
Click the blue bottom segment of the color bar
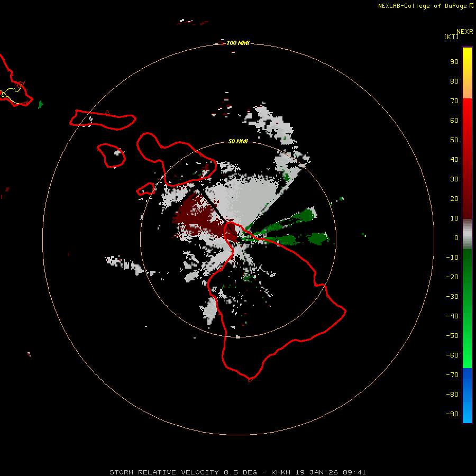point(467,396)
